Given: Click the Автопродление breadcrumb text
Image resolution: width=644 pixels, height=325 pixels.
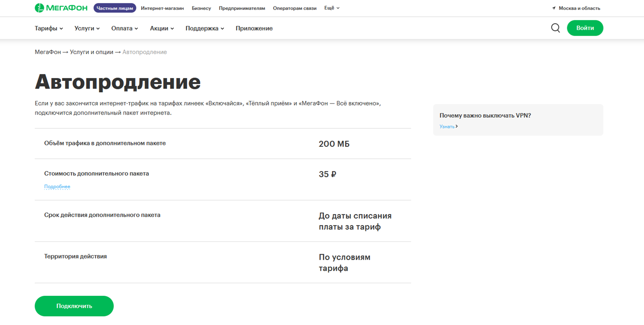Looking at the screenshot, I should 145,52.
